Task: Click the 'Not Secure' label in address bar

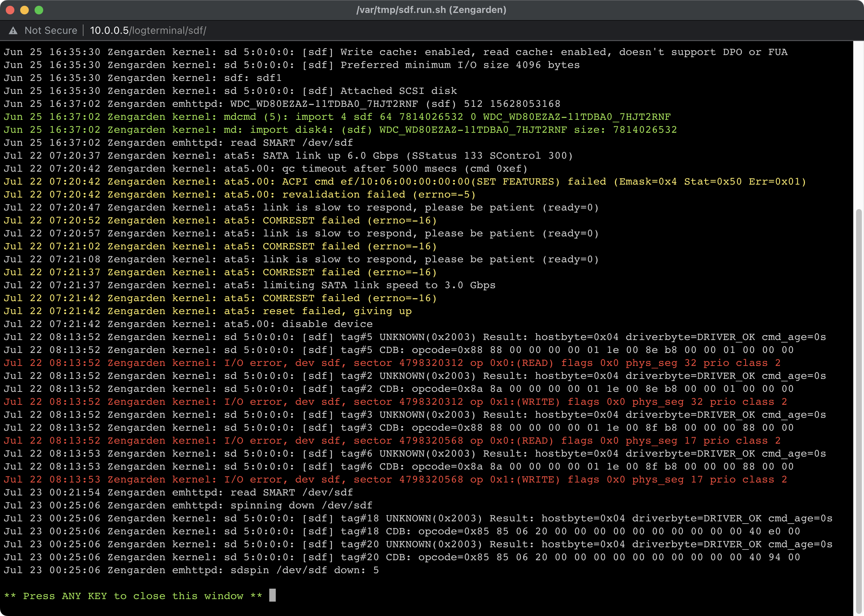Action: pyautogui.click(x=51, y=31)
